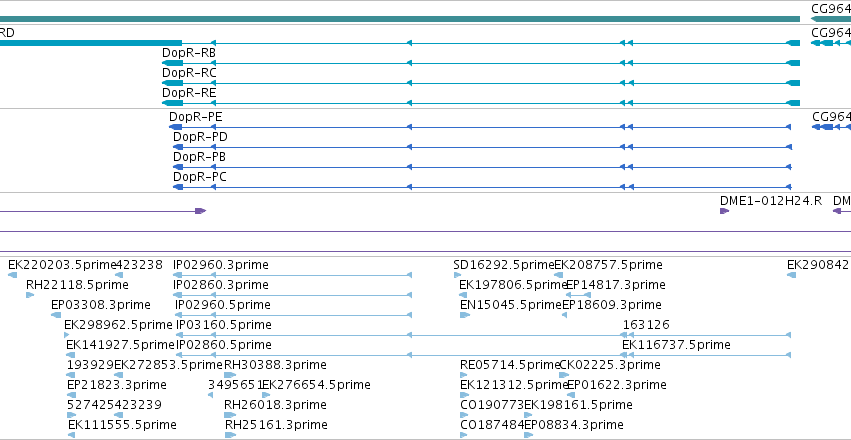Image resolution: width=851 pixels, height=440 pixels.
Task: Click the 193929 EST label
Action: [90, 365]
